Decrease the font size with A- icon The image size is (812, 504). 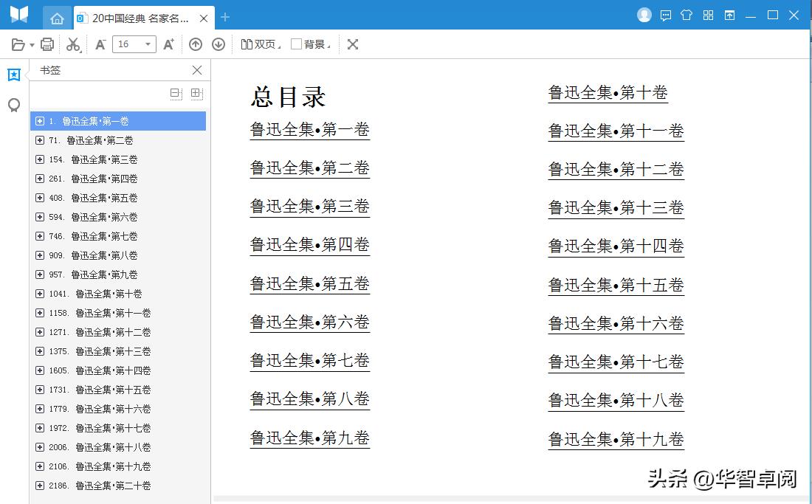click(99, 44)
